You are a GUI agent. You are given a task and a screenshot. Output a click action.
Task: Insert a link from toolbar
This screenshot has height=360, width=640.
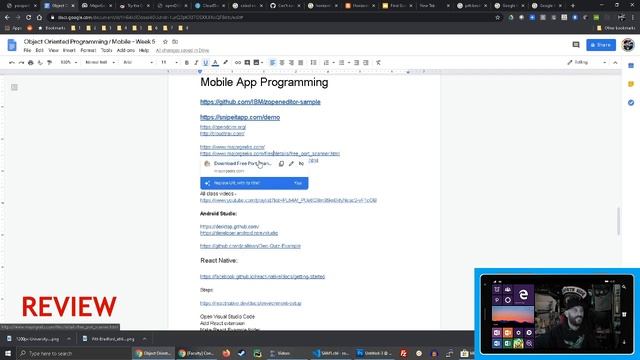238,62
